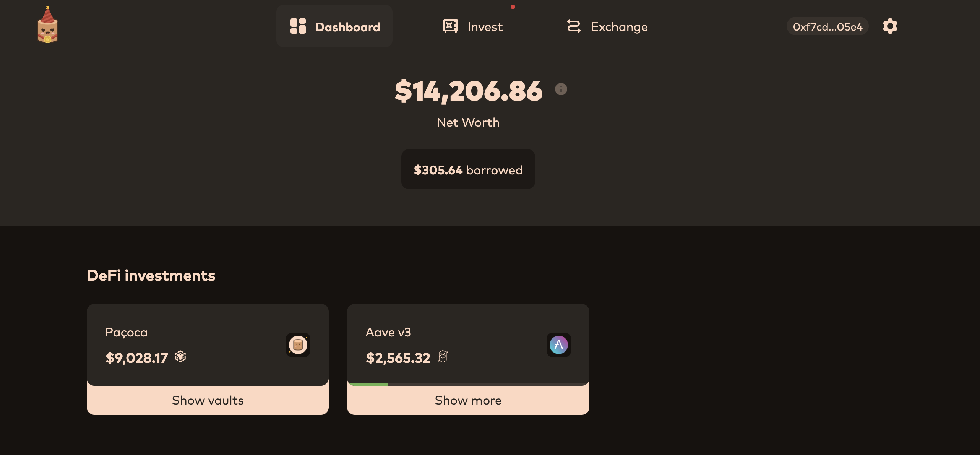Click the Paçoca protocol avatar icon
Image resolution: width=980 pixels, height=455 pixels.
[298, 345]
